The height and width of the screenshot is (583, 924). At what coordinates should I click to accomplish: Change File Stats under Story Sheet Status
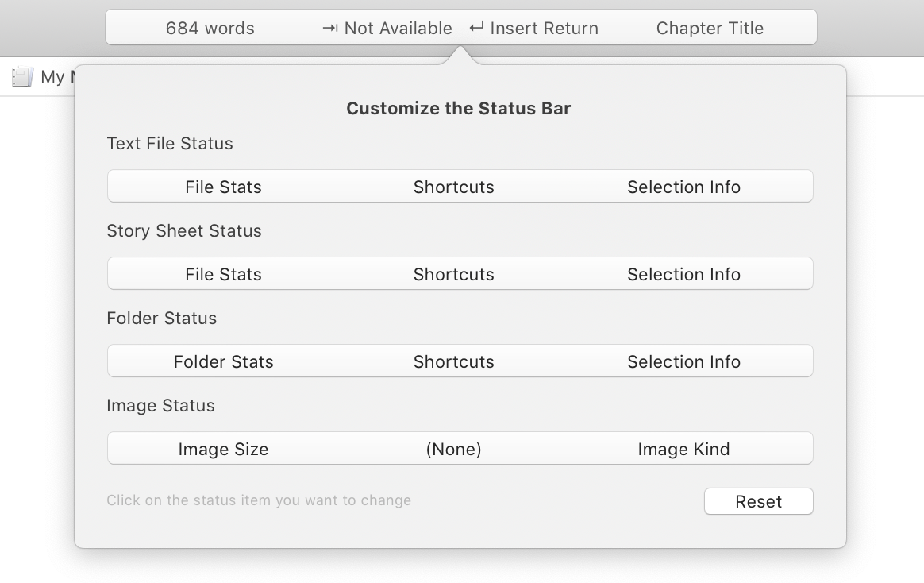pos(223,274)
